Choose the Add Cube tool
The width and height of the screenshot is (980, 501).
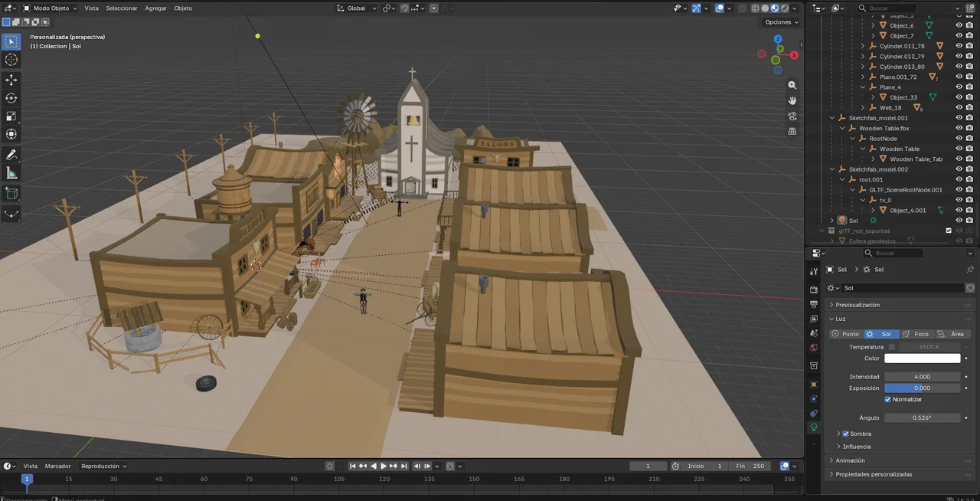point(11,193)
